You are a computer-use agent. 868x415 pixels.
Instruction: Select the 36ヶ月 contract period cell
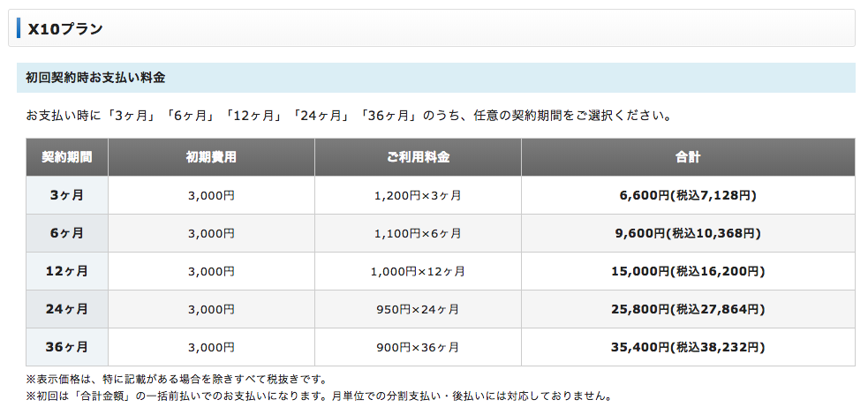click(x=67, y=348)
